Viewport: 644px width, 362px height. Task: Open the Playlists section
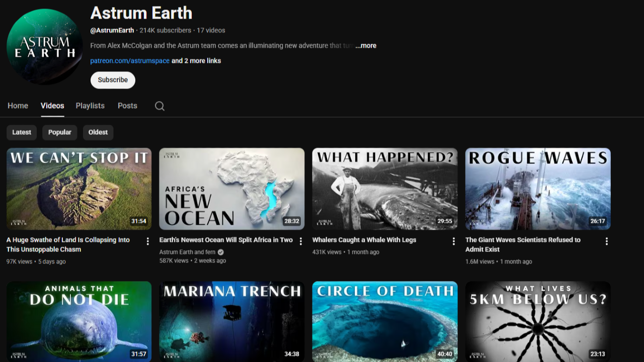coord(90,106)
